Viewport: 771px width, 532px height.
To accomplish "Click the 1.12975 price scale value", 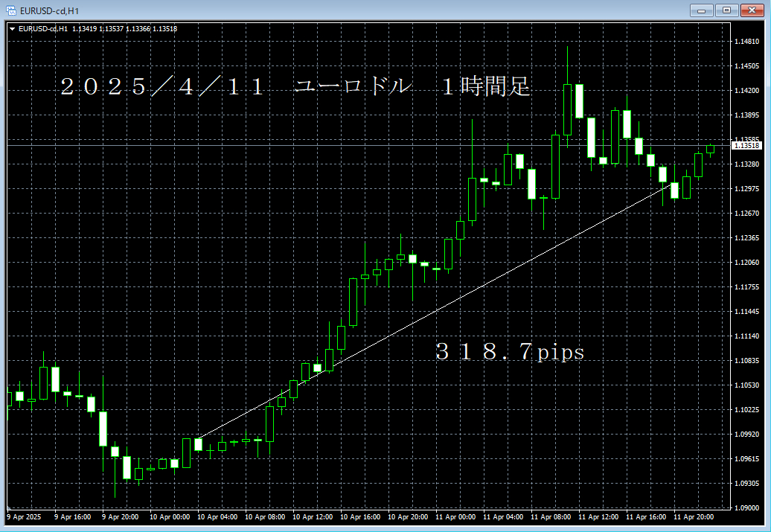I will pyautogui.click(x=746, y=189).
